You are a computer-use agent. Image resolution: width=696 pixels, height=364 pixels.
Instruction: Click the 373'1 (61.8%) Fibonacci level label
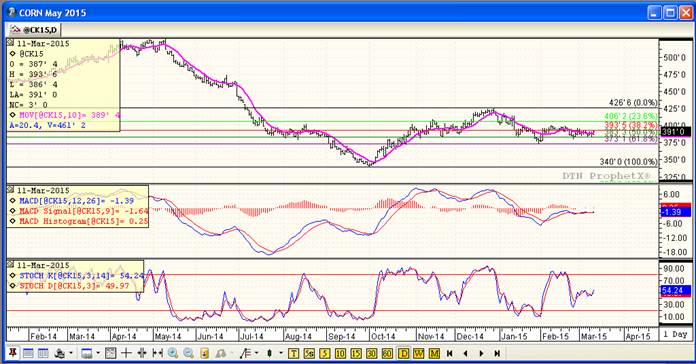click(631, 139)
